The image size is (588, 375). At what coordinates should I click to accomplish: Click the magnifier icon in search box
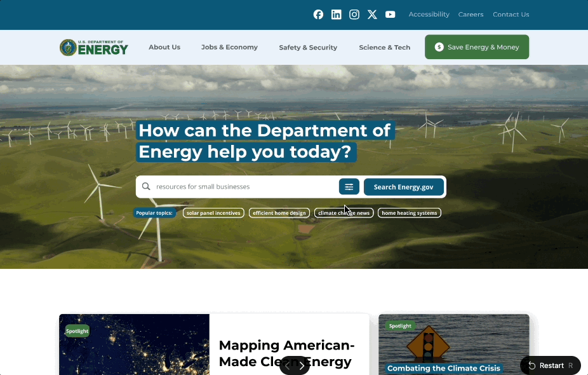[146, 187]
